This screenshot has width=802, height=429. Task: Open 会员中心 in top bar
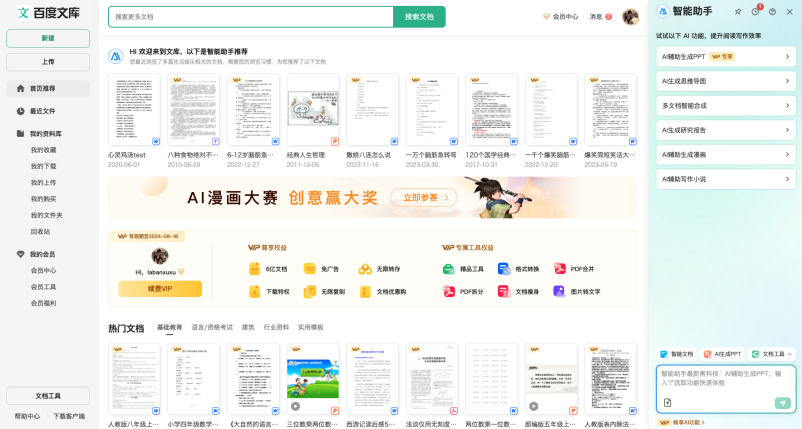click(561, 17)
